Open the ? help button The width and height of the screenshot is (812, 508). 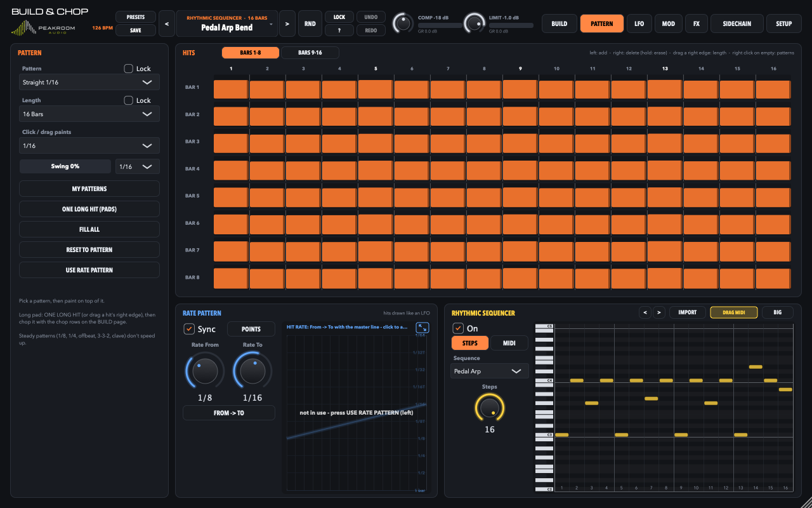[x=339, y=30]
